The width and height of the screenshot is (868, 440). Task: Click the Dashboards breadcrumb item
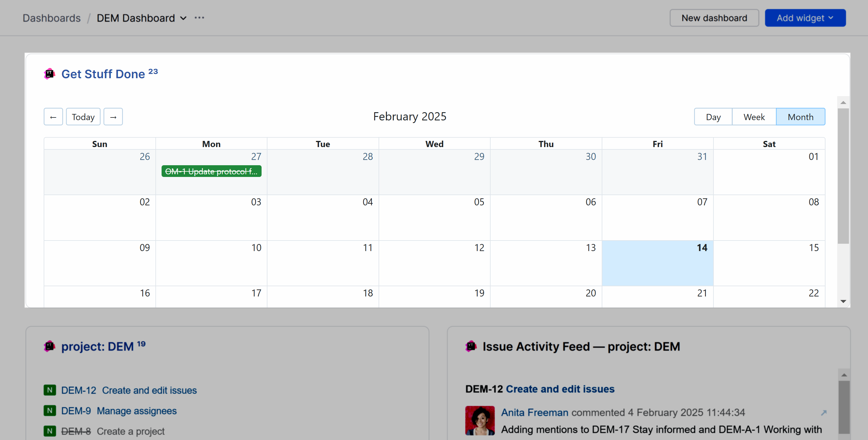point(51,18)
